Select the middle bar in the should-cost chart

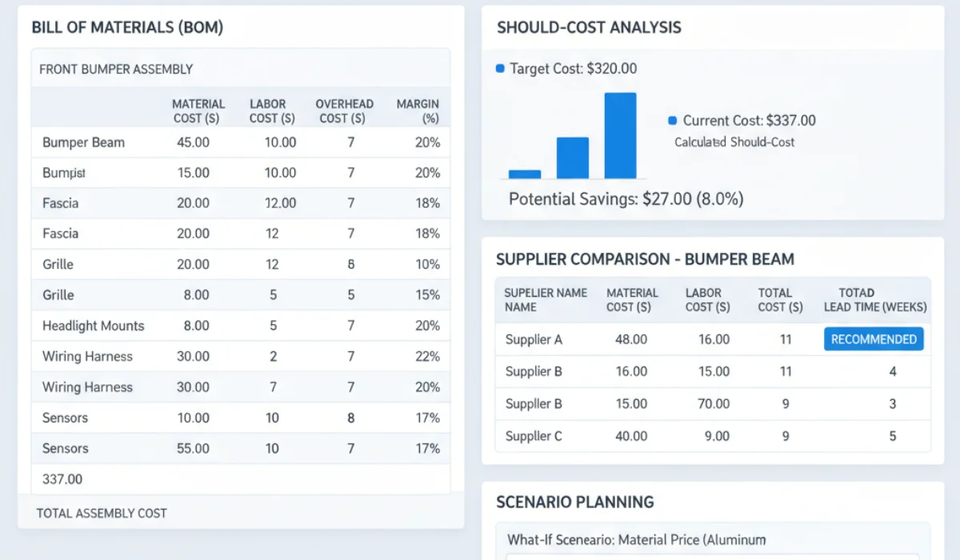coord(572,158)
